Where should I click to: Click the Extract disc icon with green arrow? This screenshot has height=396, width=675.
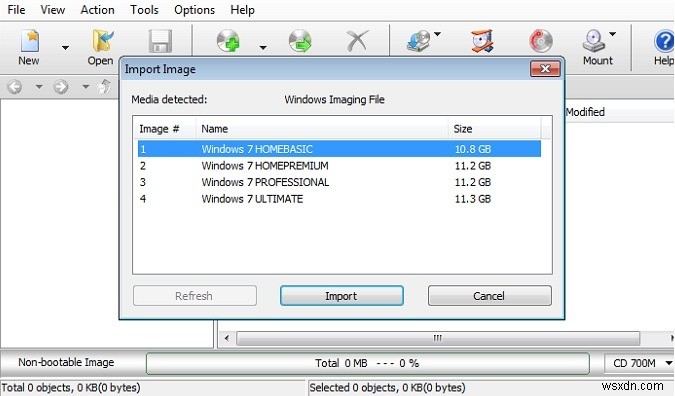(x=300, y=41)
